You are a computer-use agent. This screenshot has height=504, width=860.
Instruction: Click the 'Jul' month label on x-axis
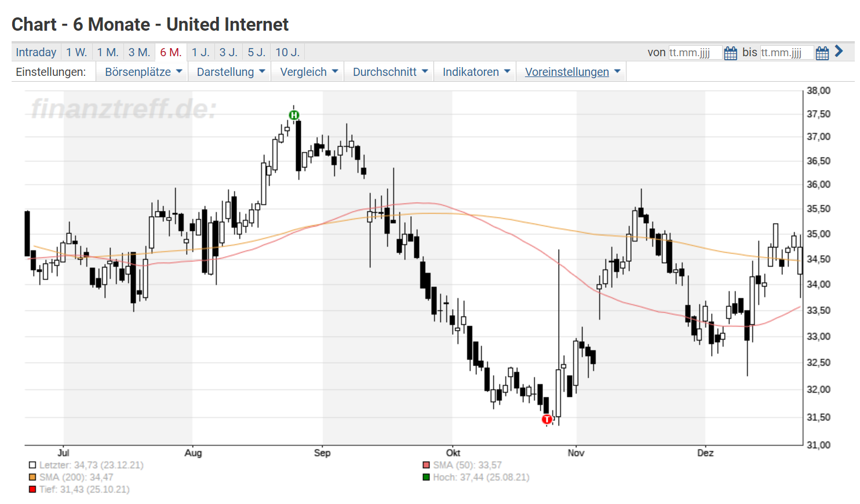pyautogui.click(x=64, y=453)
